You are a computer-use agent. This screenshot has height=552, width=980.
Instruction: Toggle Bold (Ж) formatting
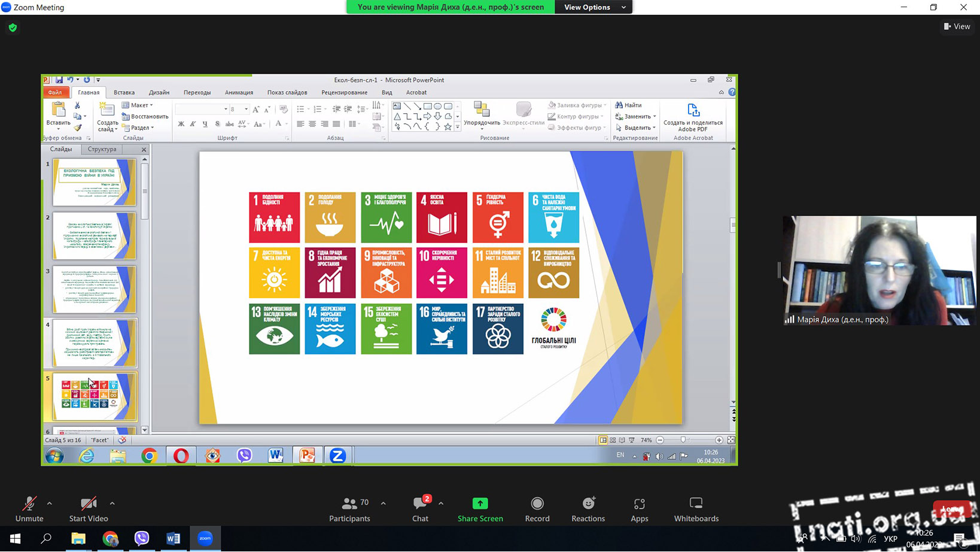click(x=181, y=124)
